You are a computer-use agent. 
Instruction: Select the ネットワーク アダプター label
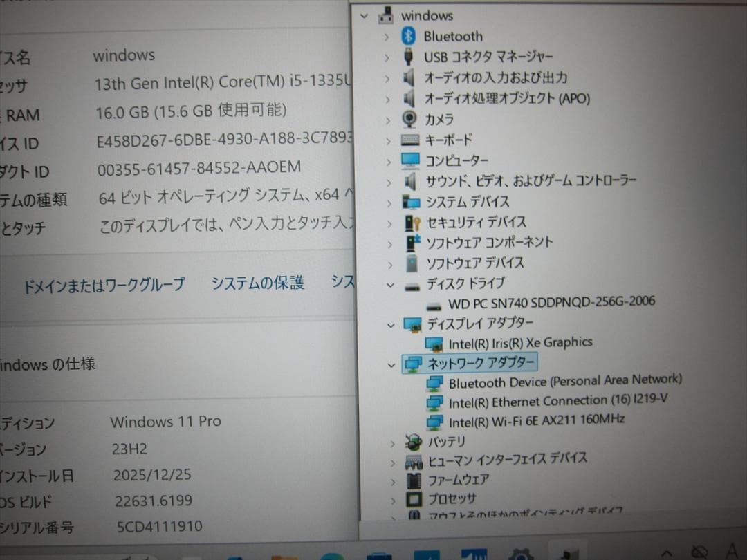[x=481, y=364]
